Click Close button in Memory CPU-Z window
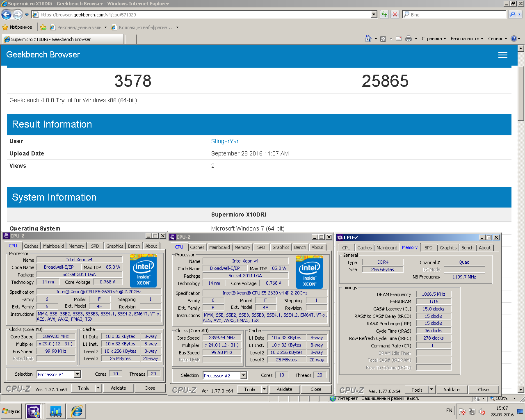Viewport: 525px width, 420px height. coord(483,390)
